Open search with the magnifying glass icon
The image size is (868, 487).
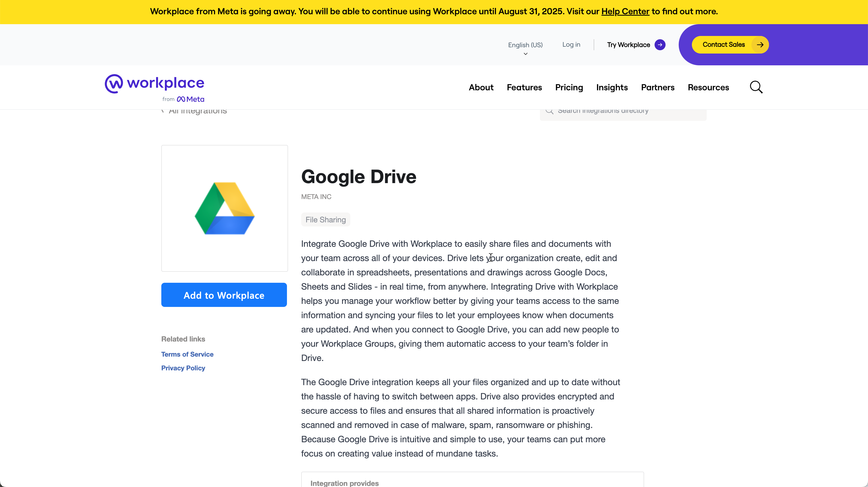(756, 87)
